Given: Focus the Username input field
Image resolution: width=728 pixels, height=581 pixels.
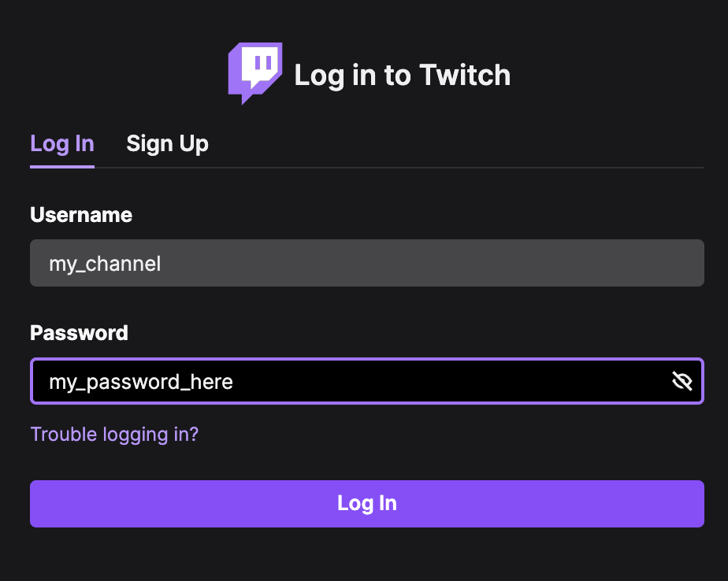Looking at the screenshot, I should point(367,263).
